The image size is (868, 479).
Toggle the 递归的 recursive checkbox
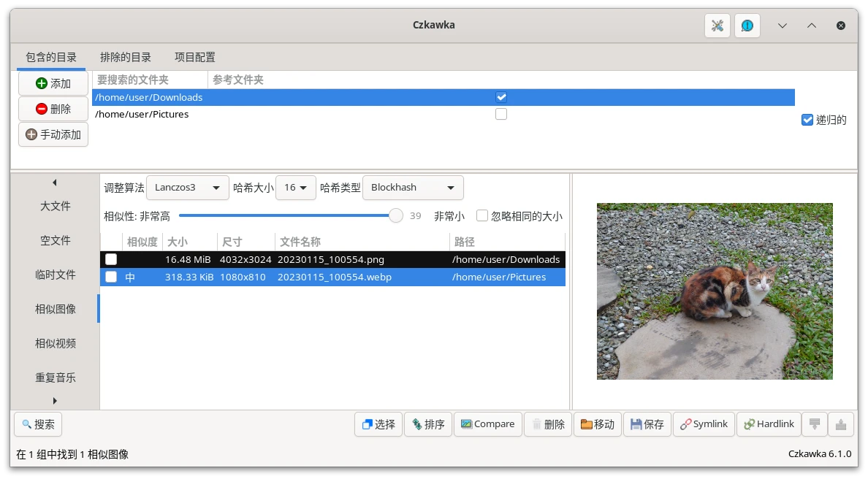pos(807,120)
